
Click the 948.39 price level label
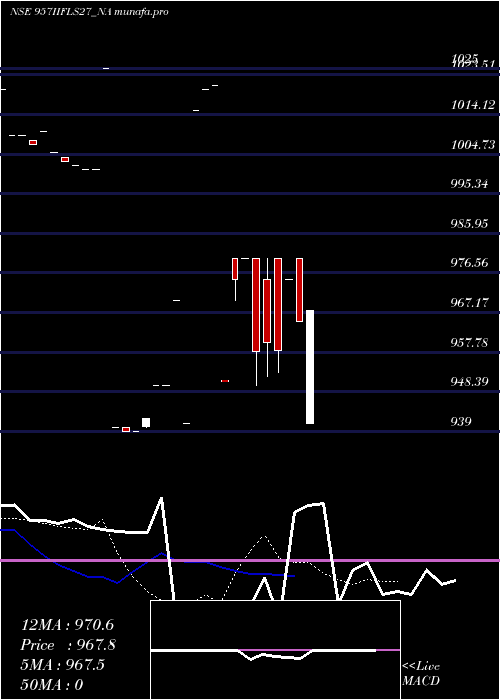[x=469, y=382]
